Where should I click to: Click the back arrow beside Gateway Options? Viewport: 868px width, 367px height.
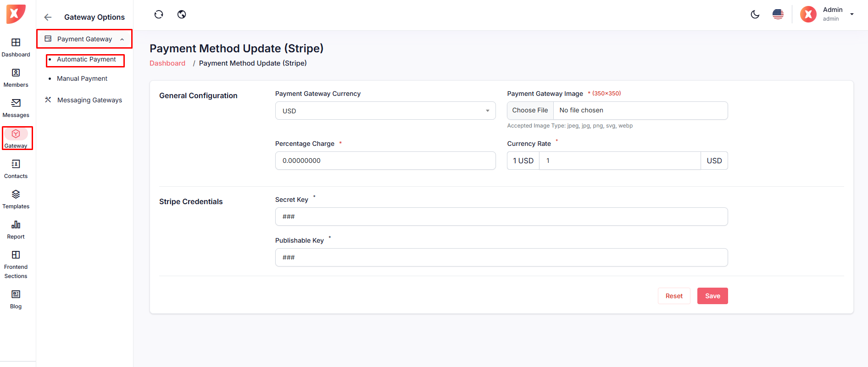point(48,17)
